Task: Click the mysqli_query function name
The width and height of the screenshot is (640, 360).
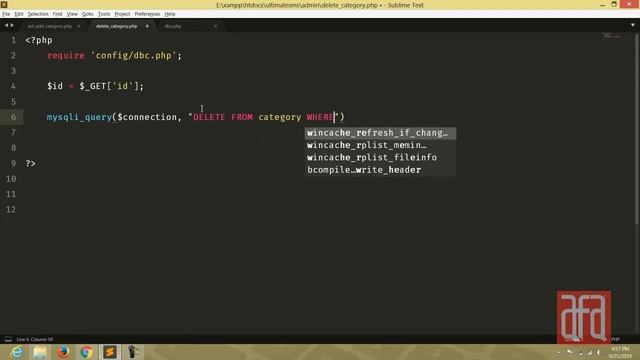Action: (79, 117)
